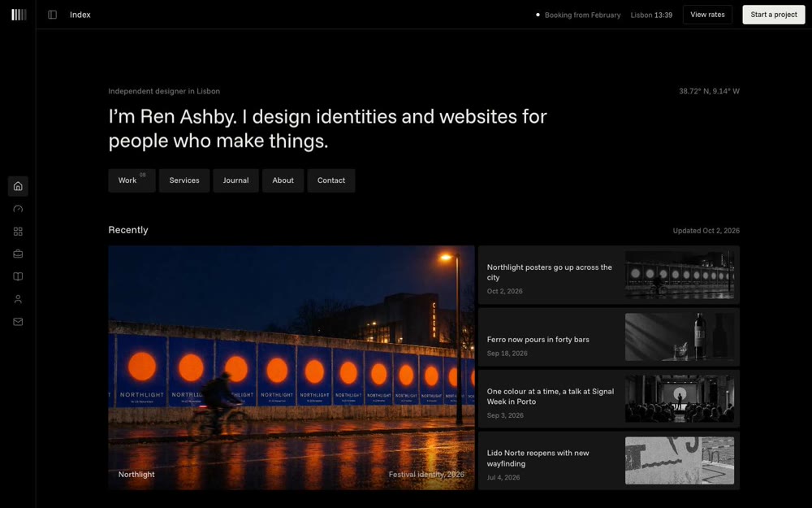Click 'Independent designer in Lisbon' tagline
The width and height of the screenshot is (812, 508).
pyautogui.click(x=164, y=91)
